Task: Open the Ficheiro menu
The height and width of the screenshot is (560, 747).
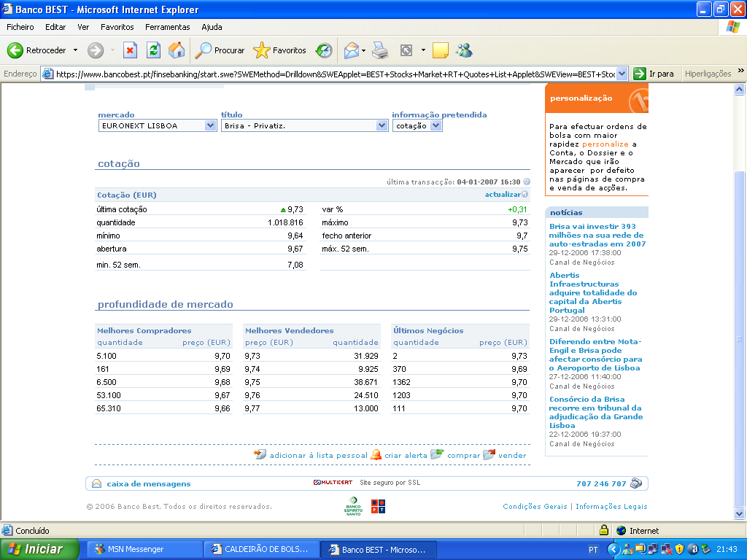Action: tap(20, 27)
